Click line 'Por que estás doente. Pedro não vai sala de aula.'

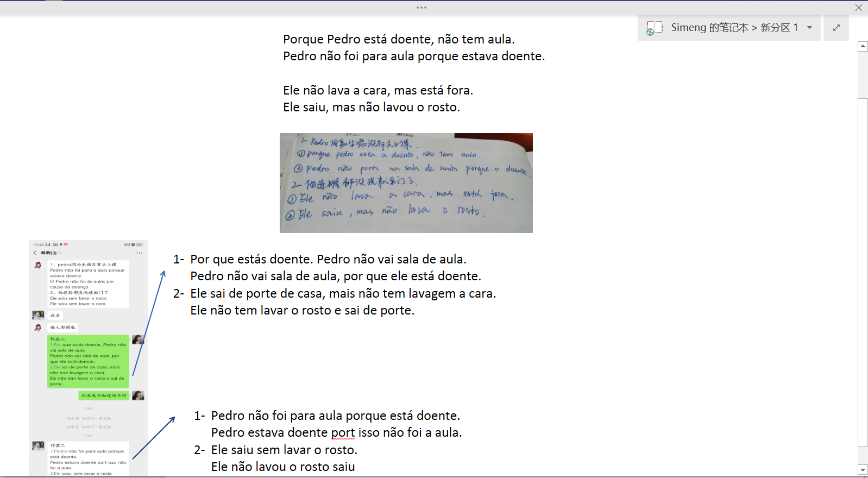(328, 259)
